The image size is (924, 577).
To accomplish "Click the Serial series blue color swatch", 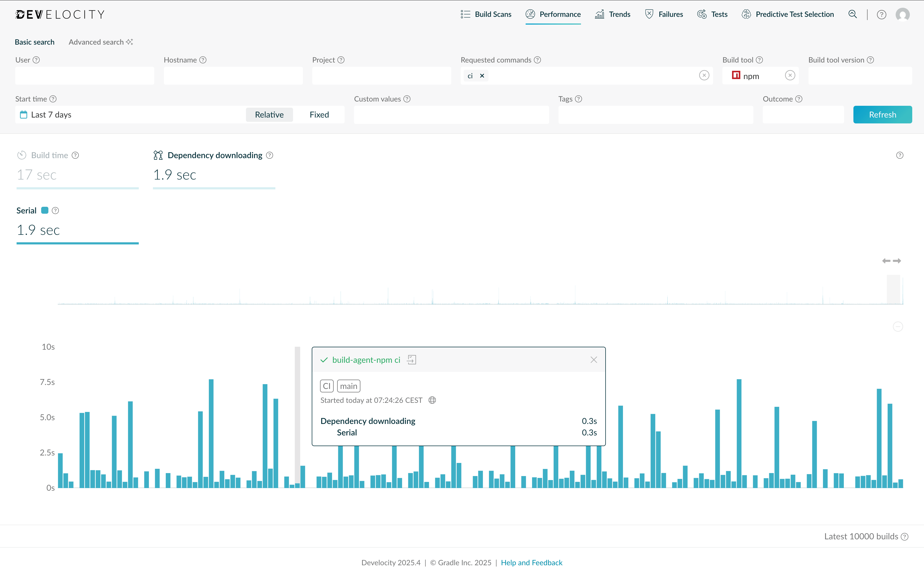I will [x=45, y=210].
